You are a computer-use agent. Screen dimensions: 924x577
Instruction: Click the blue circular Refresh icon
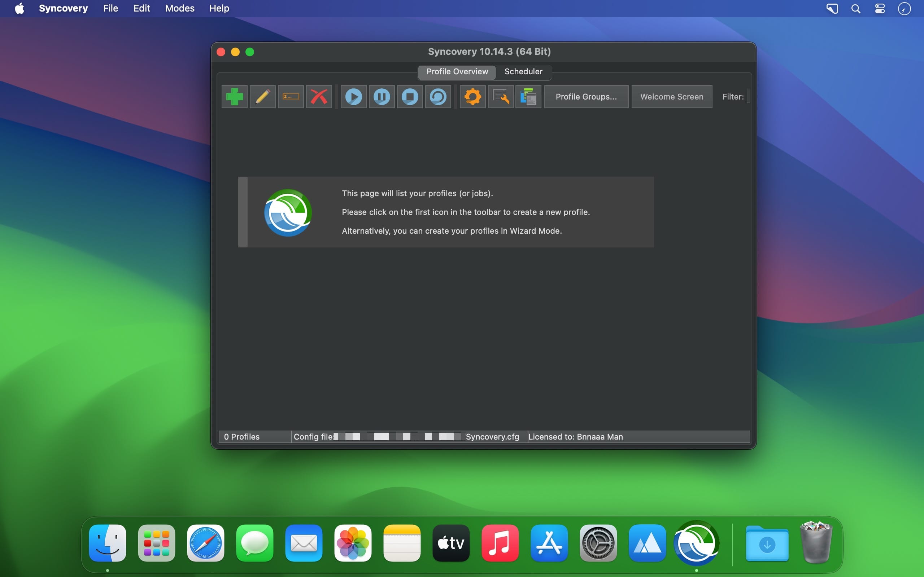coord(438,97)
